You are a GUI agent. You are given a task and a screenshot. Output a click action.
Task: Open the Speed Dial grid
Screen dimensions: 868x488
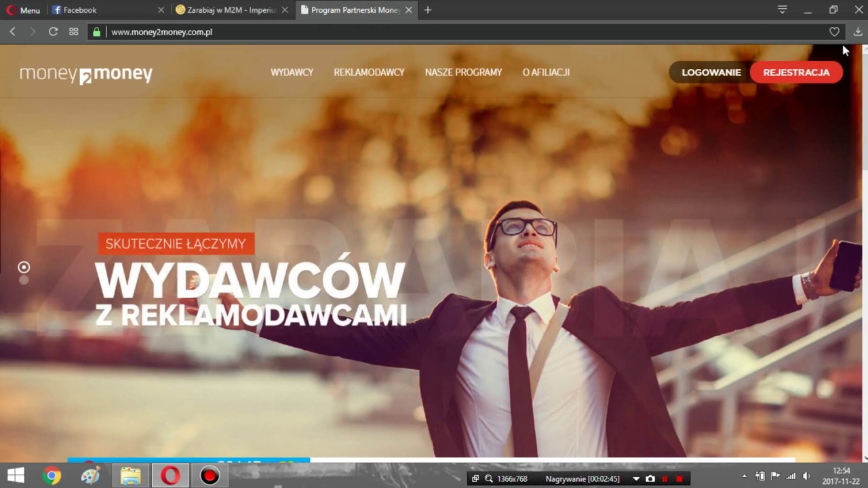pyautogui.click(x=74, y=32)
